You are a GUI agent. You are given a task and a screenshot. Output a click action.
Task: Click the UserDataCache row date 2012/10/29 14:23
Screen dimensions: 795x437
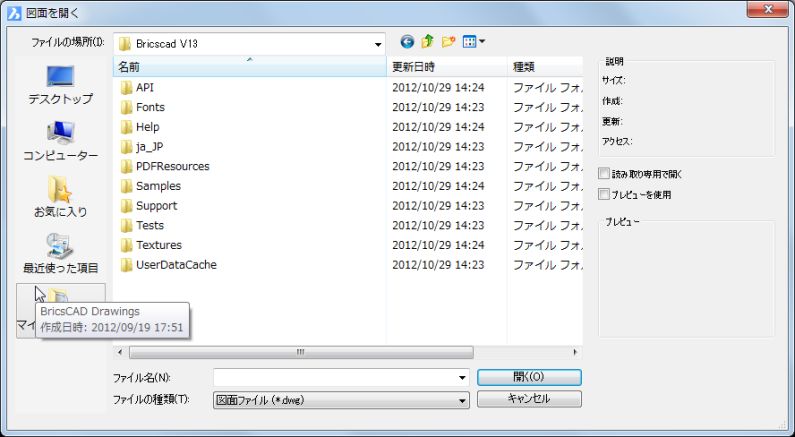point(438,265)
